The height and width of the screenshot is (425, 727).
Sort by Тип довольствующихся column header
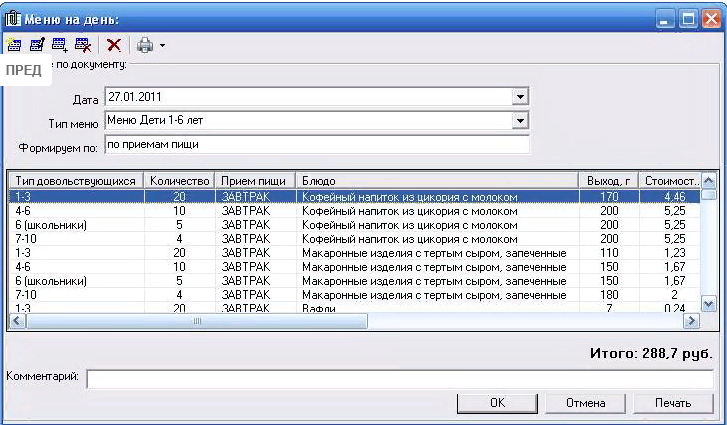[76, 181]
